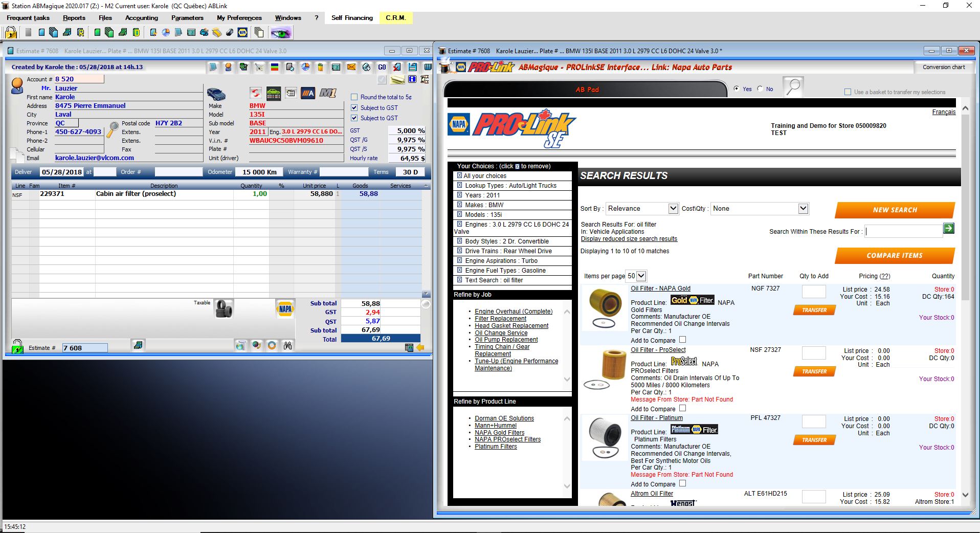Click the pie chart statistics icon
This screenshot has width=980, height=533.
pos(305,67)
